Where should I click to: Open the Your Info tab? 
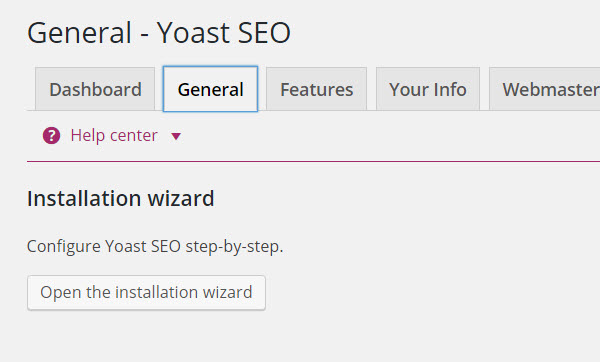[x=428, y=89]
